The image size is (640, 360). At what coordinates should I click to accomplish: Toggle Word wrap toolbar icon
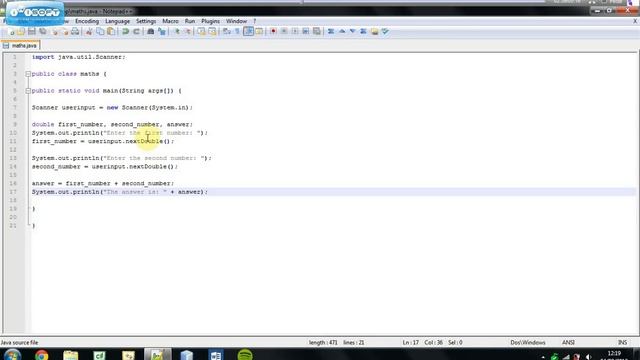point(227,31)
